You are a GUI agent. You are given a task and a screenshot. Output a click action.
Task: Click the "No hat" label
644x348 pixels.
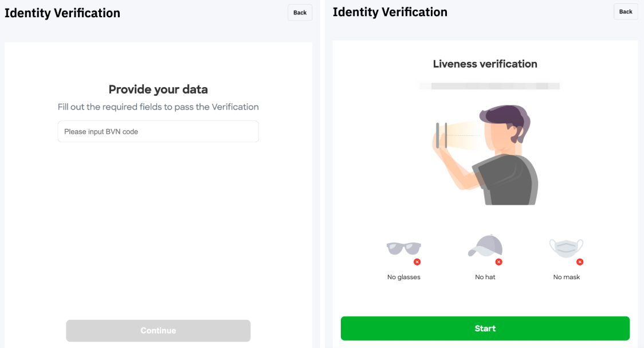(x=485, y=277)
